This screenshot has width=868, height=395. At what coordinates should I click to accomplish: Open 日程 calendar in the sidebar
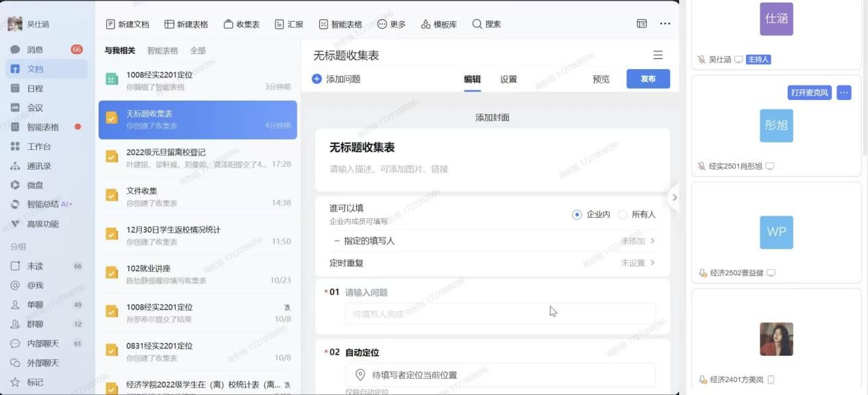[x=34, y=88]
